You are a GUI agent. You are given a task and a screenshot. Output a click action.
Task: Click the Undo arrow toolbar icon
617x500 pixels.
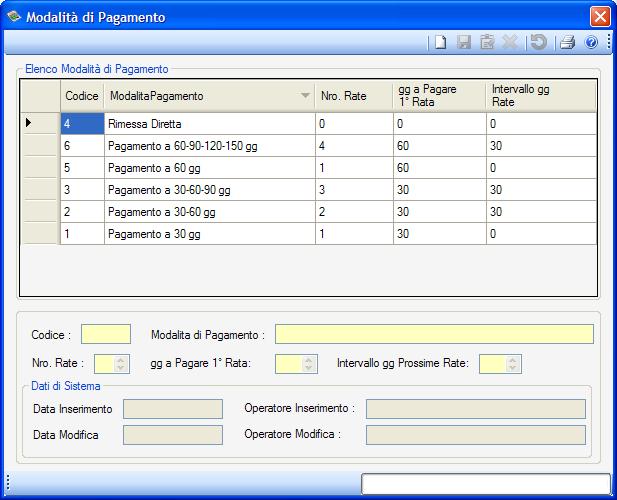(x=538, y=42)
